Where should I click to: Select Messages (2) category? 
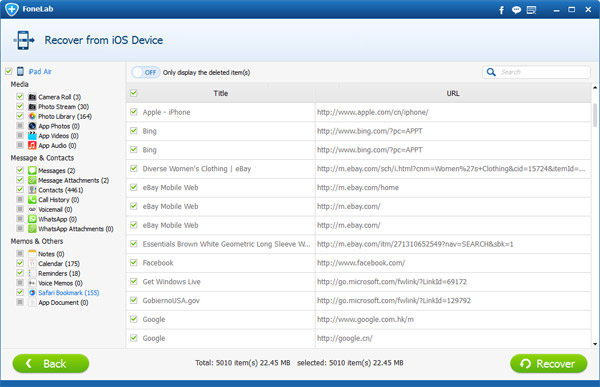tap(57, 171)
